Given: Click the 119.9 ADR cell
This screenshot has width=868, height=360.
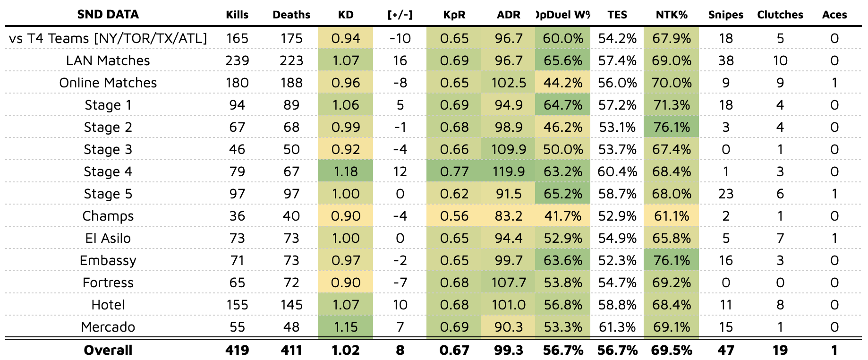Looking at the screenshot, I should pyautogui.click(x=509, y=171).
